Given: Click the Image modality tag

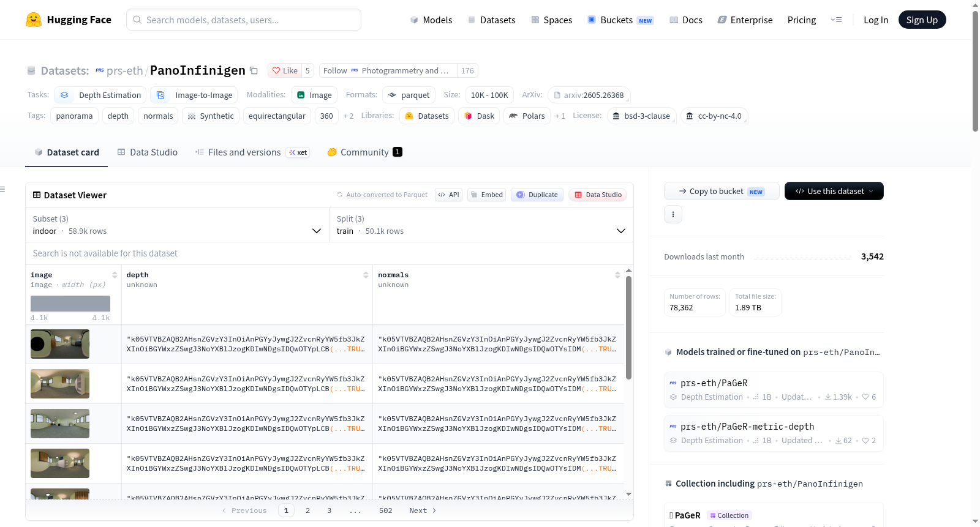Looking at the screenshot, I should tap(314, 95).
